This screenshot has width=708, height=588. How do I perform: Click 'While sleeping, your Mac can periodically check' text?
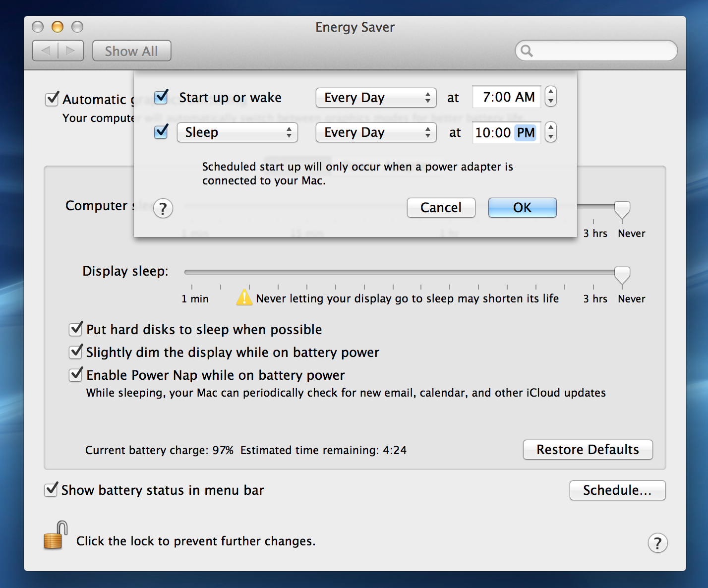[346, 393]
